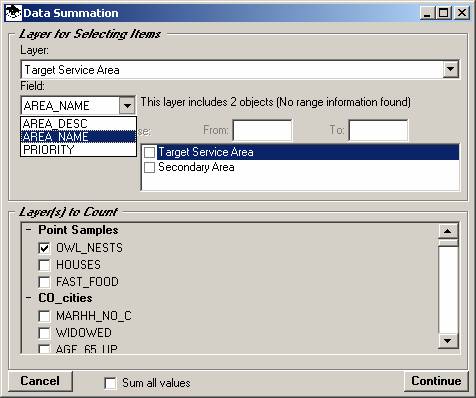Click the Continue button

[436, 381]
